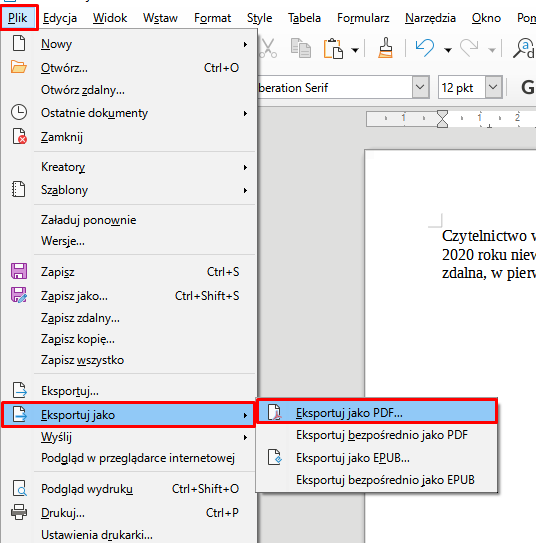Open the font size dropdown arrow
This screenshot has height=543, width=536.
(493, 87)
